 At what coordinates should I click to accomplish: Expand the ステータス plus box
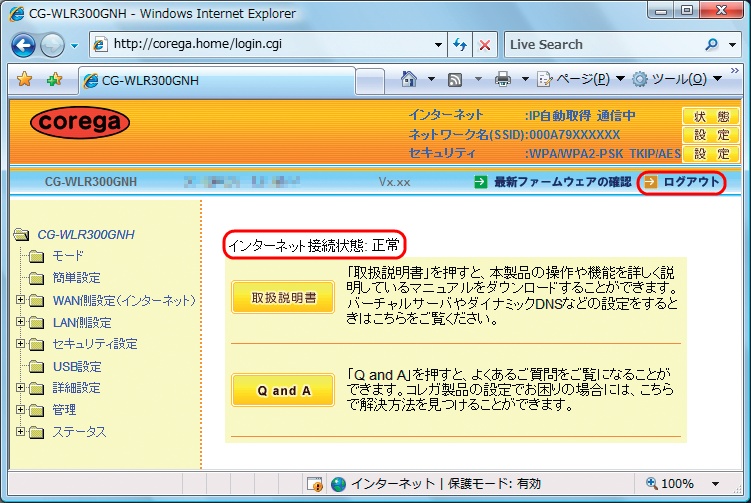pyautogui.click(x=20, y=432)
